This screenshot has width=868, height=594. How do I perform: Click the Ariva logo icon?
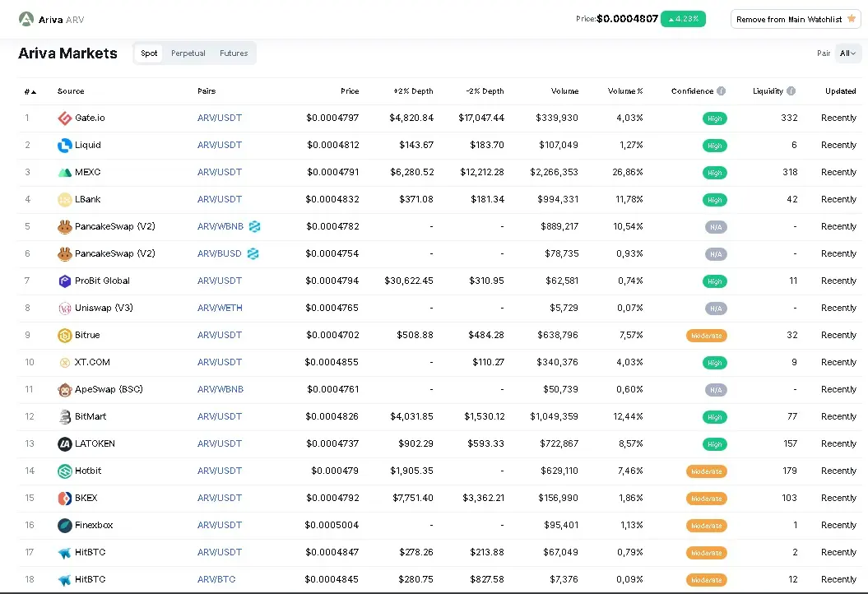[26, 20]
